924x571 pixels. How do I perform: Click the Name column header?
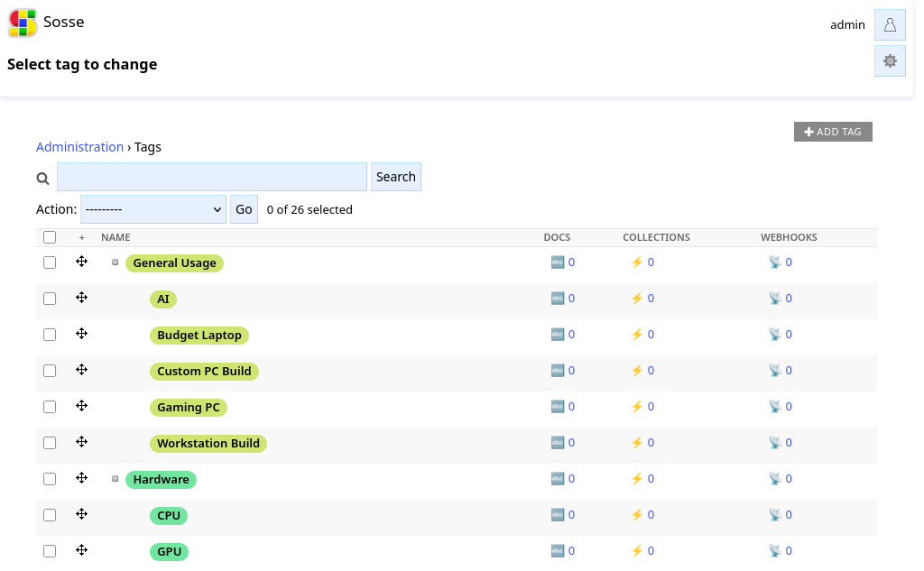115,237
